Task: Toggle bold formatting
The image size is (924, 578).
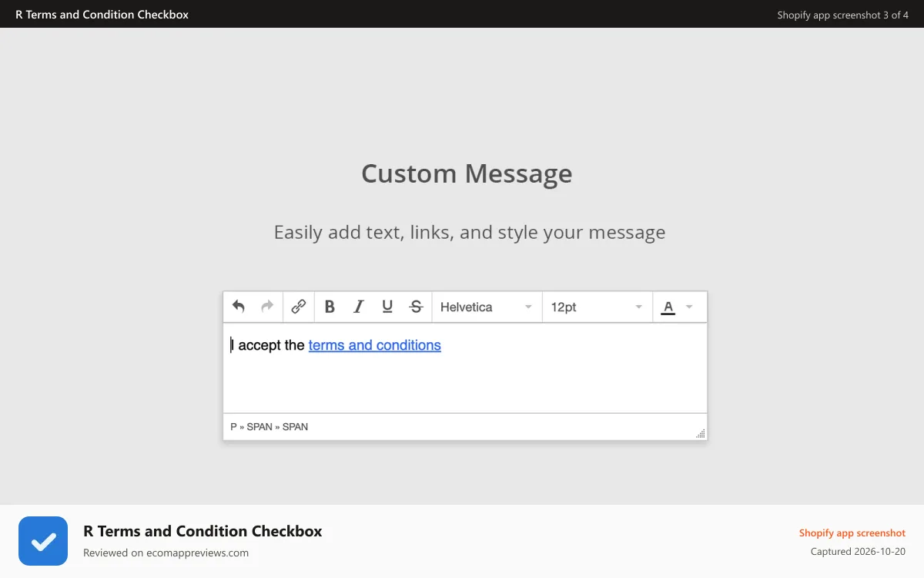Action: pos(330,307)
